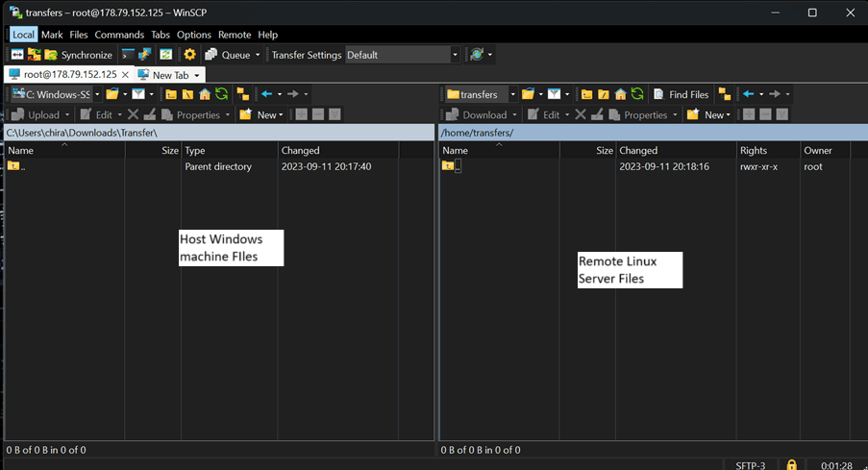Click the remote path /home/transfers/

pos(477,133)
